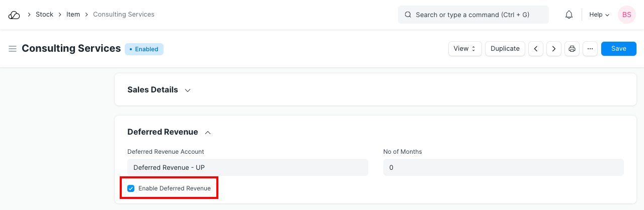
Task: Collapse the Deferred Revenue section
Action: (x=208, y=133)
